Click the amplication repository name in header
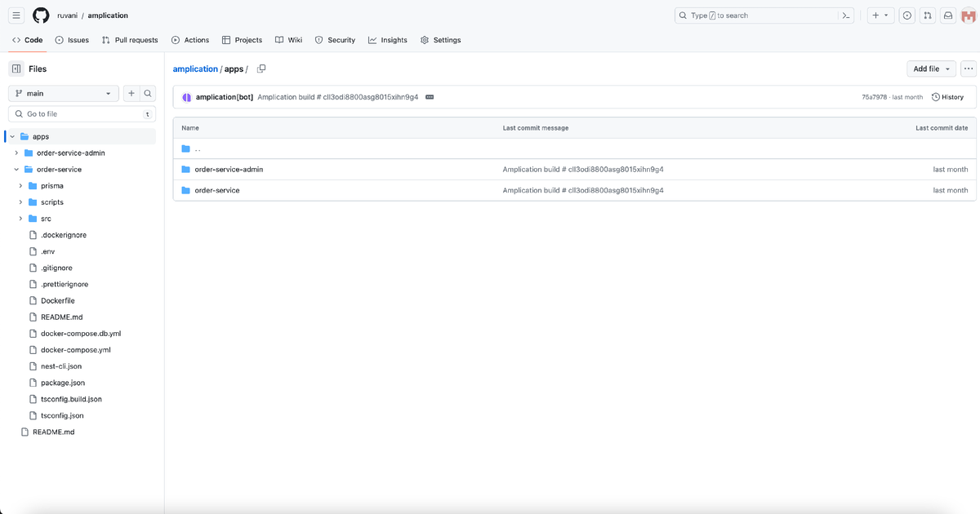This screenshot has height=514, width=980. (108, 16)
